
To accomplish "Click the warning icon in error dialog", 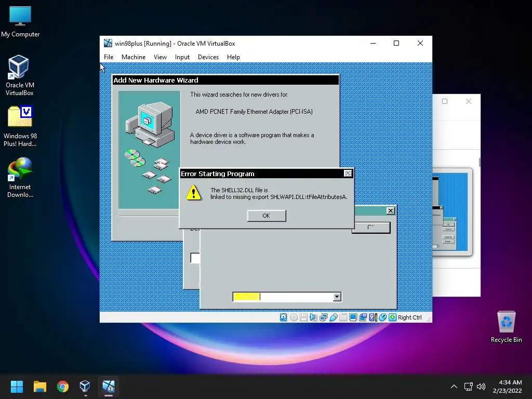I will pyautogui.click(x=194, y=192).
